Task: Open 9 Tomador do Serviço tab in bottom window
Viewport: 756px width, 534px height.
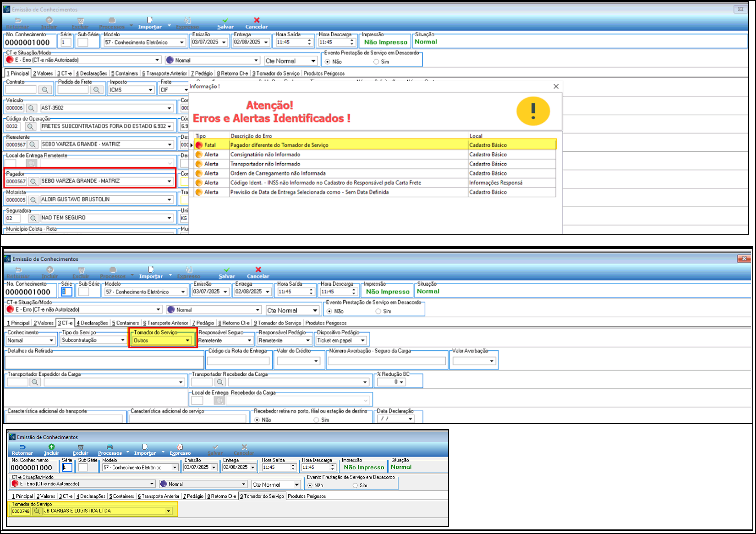Action: 262,496
